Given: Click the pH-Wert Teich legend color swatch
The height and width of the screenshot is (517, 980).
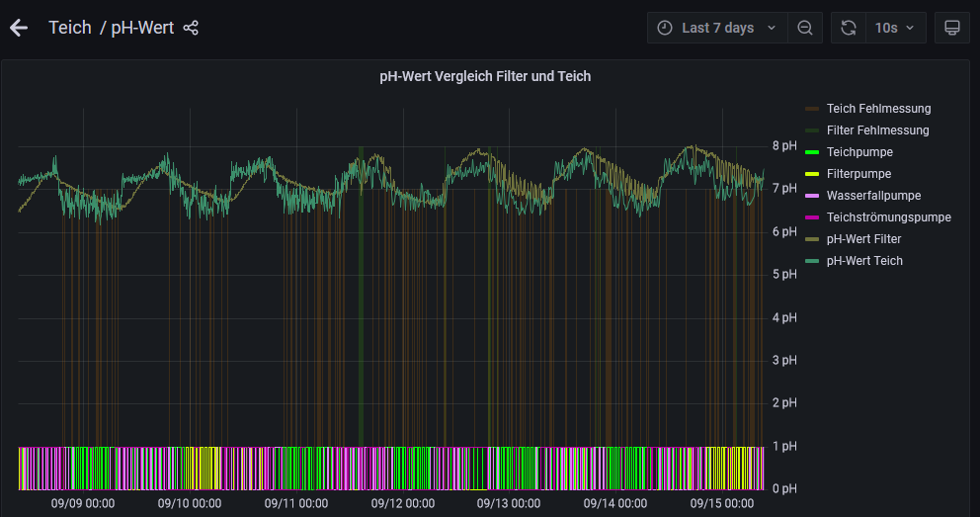Looking at the screenshot, I should coord(812,261).
